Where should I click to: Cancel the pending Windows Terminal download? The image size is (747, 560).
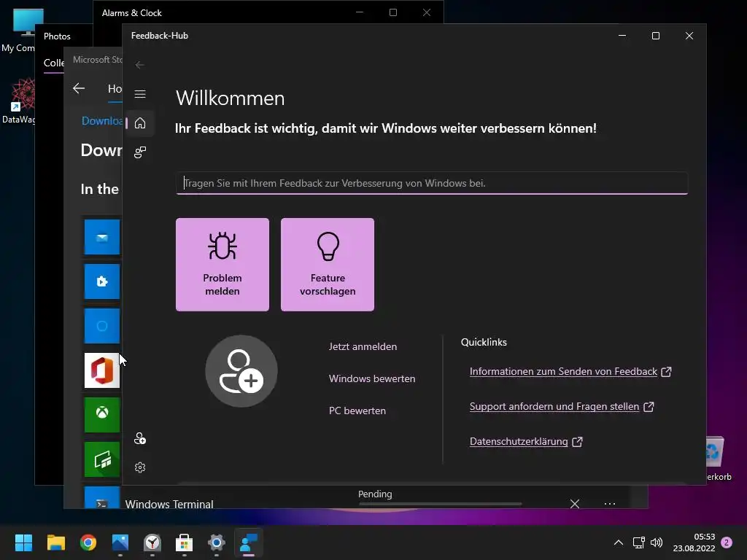[575, 503]
